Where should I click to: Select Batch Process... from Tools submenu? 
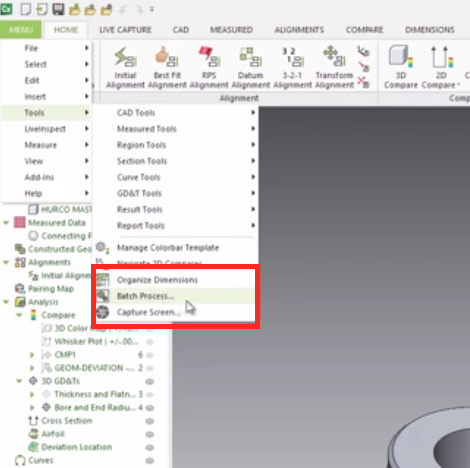[x=175, y=296]
